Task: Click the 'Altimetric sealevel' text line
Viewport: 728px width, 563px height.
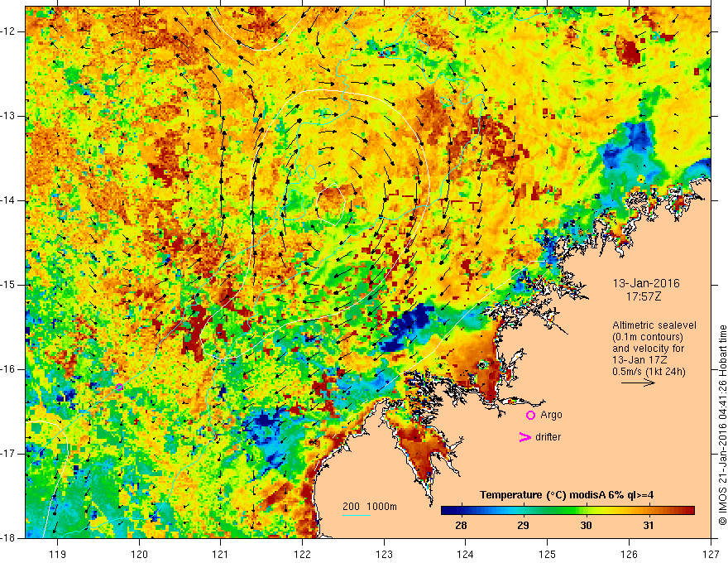Action: tap(654, 325)
